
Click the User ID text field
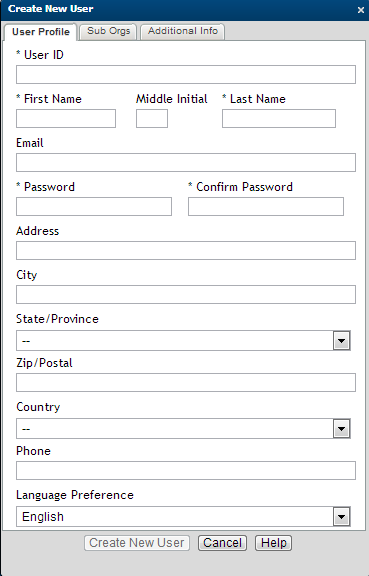(186, 75)
